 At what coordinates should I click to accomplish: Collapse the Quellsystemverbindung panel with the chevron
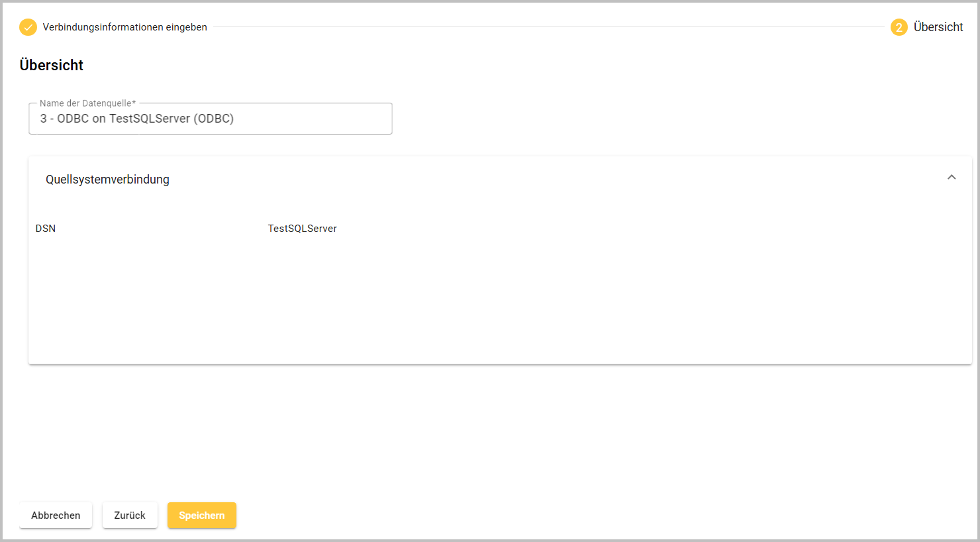point(951,178)
